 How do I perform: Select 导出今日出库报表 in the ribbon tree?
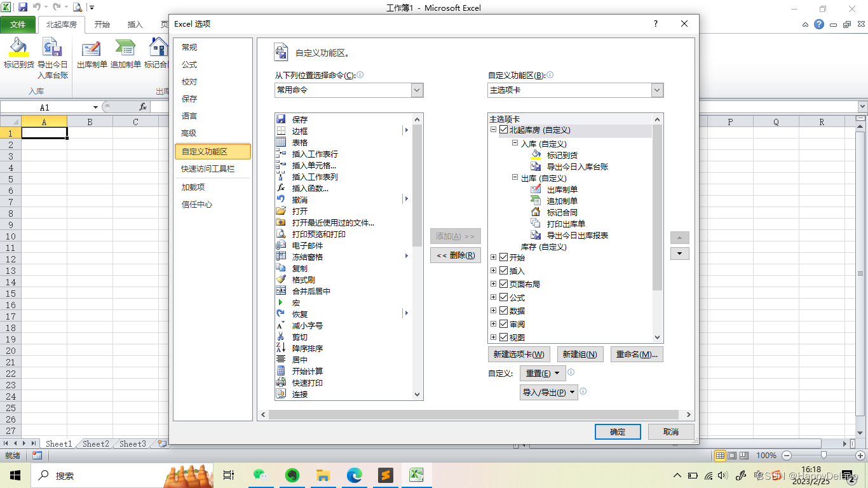click(577, 235)
